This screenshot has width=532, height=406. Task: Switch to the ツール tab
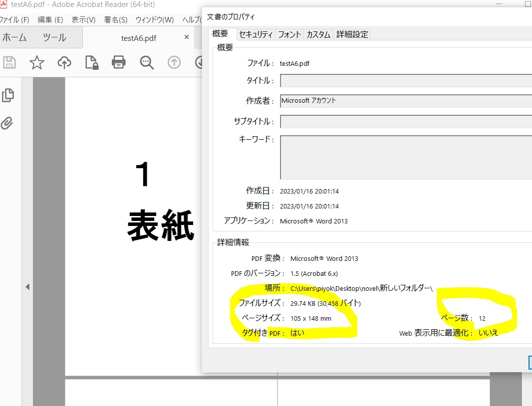54,37
